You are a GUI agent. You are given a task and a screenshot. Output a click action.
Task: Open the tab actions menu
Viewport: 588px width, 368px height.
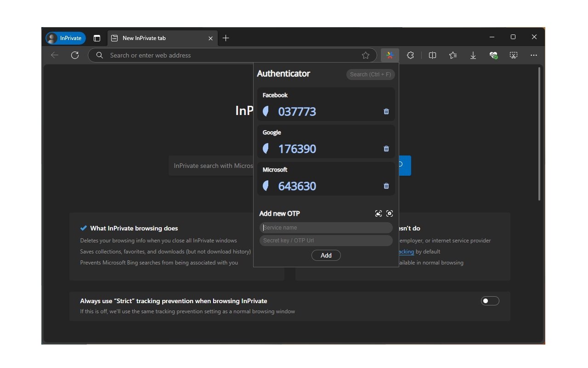point(97,38)
